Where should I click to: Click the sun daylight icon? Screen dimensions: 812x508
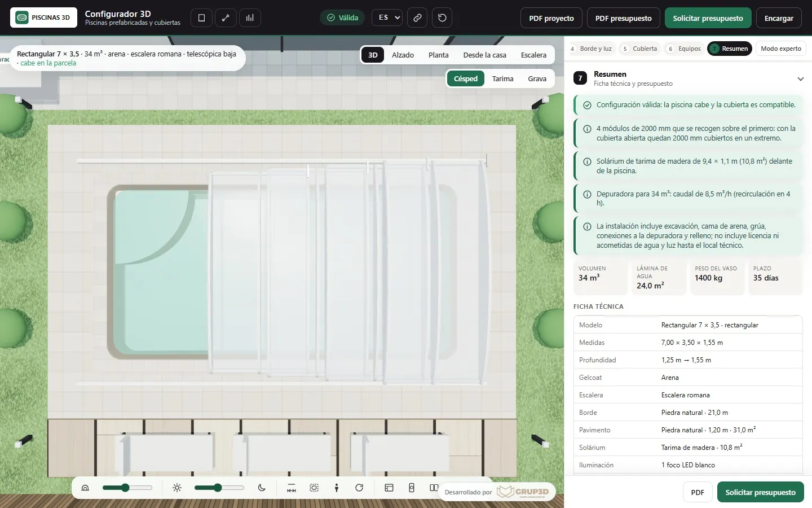(177, 488)
